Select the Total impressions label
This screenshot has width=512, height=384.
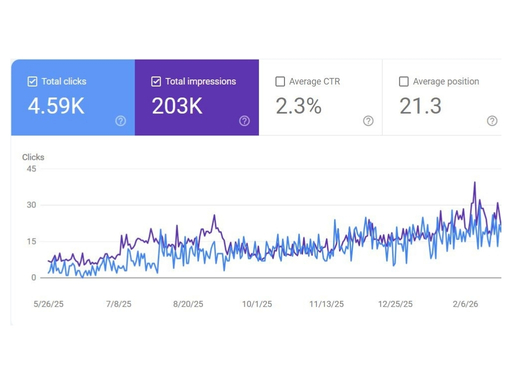point(201,82)
